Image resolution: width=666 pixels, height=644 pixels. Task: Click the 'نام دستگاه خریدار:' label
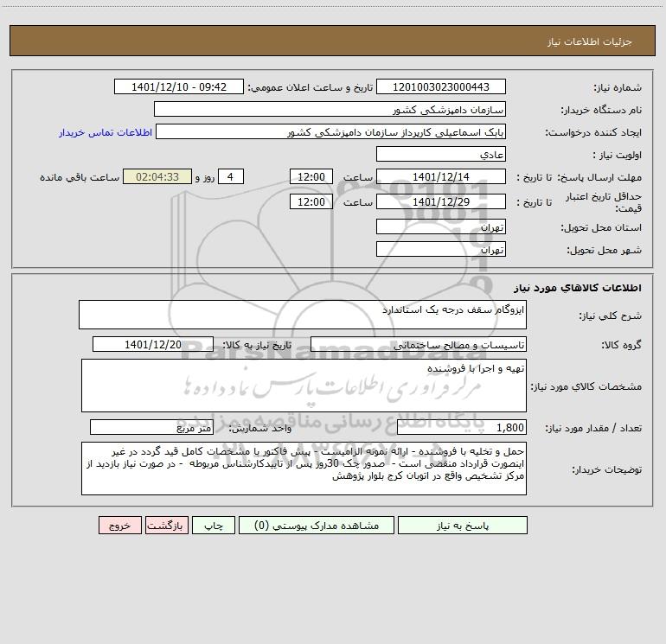tap(601, 111)
